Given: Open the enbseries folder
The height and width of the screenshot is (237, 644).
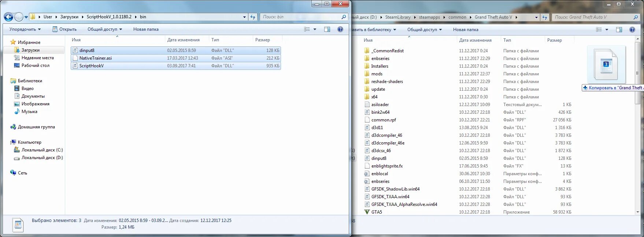Looking at the screenshot, I should pos(380,59).
